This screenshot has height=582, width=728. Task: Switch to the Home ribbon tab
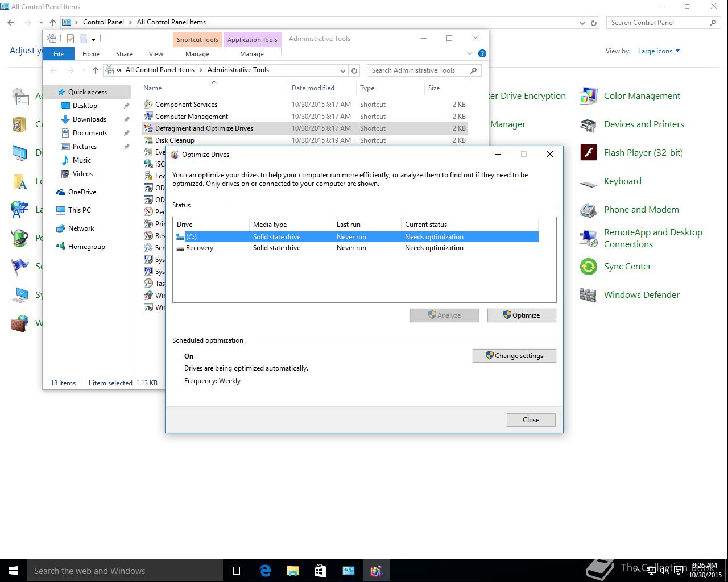pyautogui.click(x=91, y=54)
